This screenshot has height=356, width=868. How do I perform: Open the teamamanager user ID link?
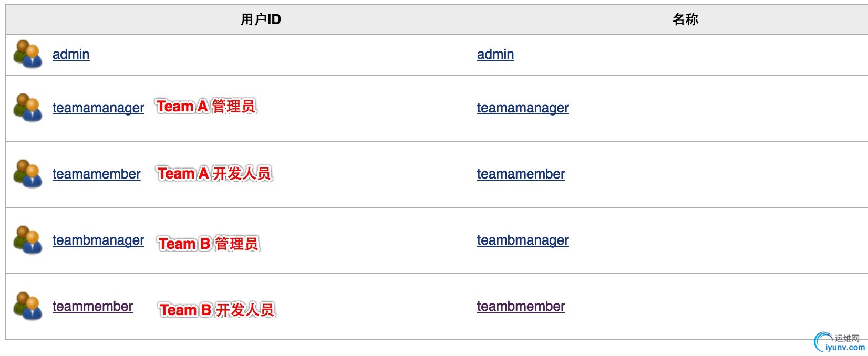(x=98, y=108)
